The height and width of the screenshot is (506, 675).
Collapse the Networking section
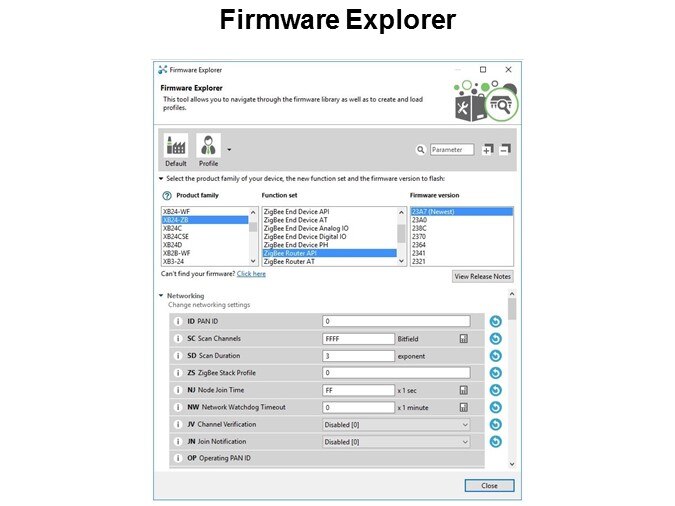[x=161, y=296]
